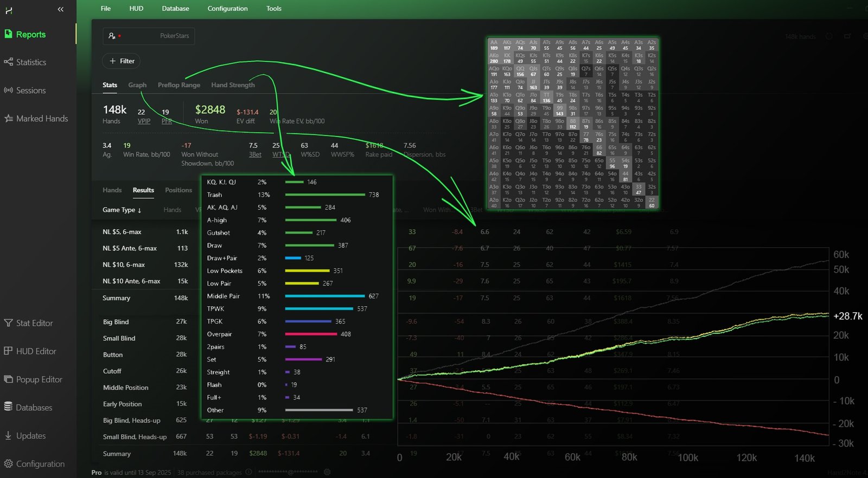Open the player selector for PokerStars
868x478 pixels.
[148, 36]
